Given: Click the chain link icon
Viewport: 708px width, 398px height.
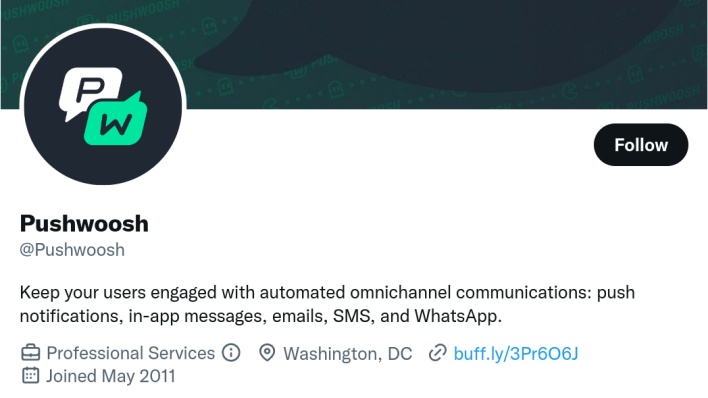Looking at the screenshot, I should (437, 353).
